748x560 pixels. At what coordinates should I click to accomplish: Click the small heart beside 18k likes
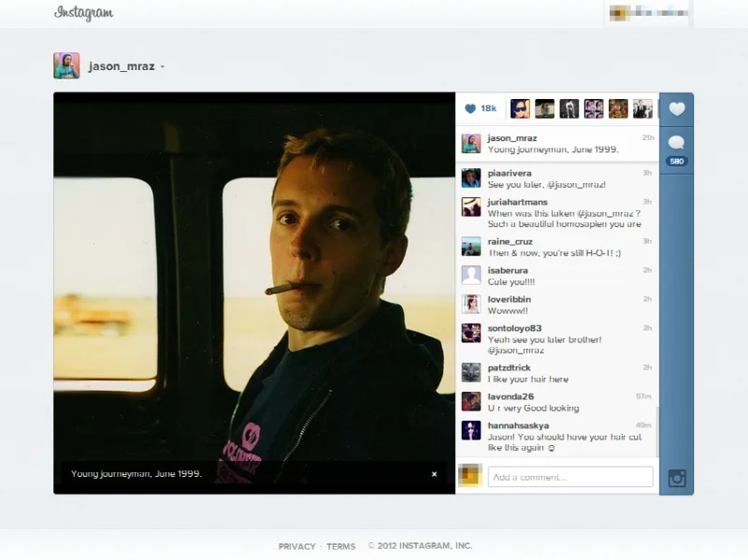pos(470,108)
